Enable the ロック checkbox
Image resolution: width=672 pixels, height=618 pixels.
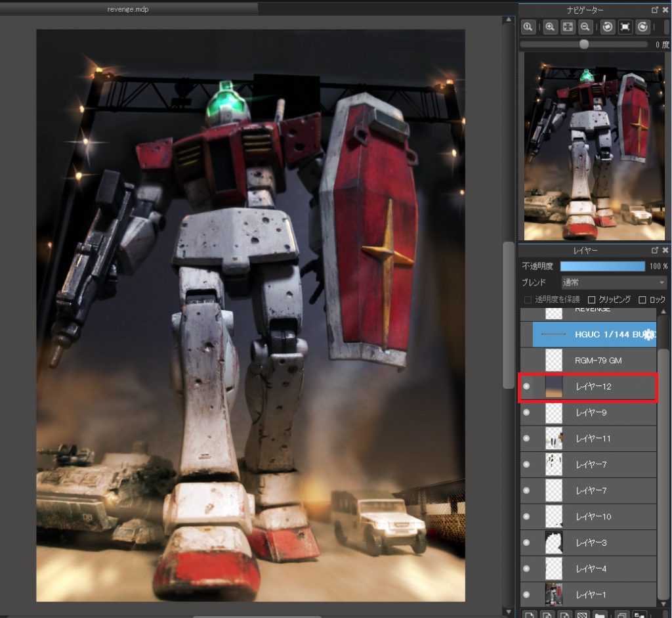[642, 299]
